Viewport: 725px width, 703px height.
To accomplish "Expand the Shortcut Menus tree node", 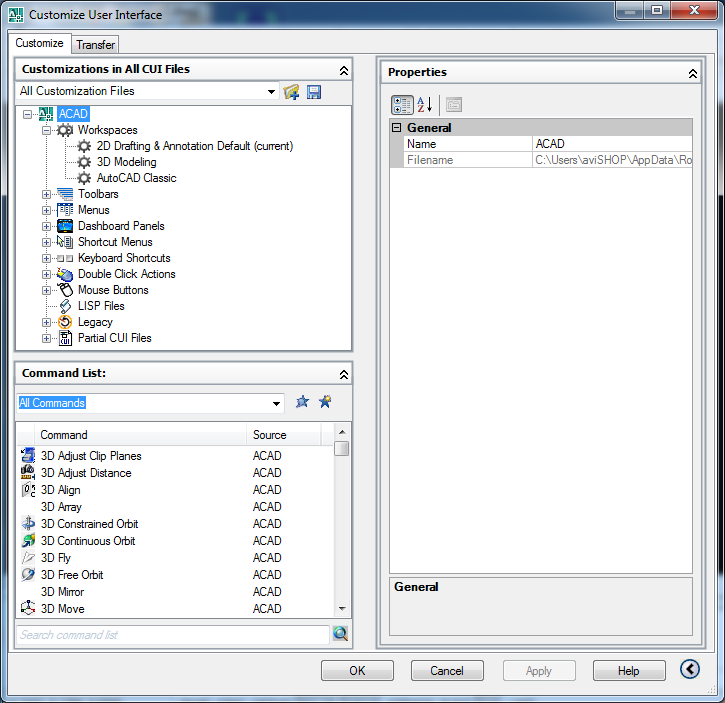I will pos(46,242).
